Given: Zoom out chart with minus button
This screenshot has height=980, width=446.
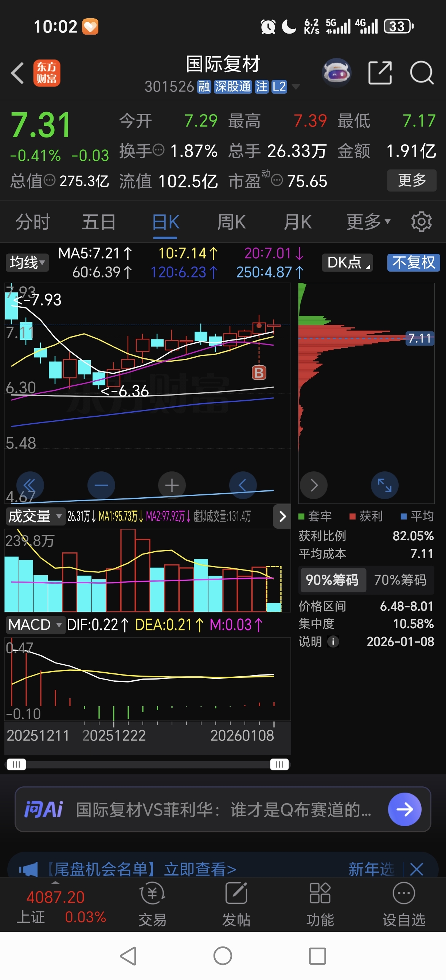Looking at the screenshot, I should click(101, 485).
